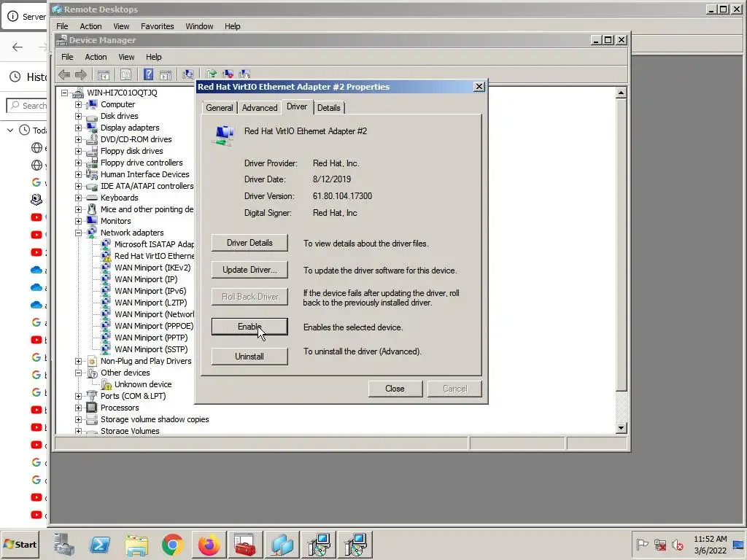The image size is (747, 560).
Task: Select Storage volume shadow copies item
Action: [x=155, y=419]
